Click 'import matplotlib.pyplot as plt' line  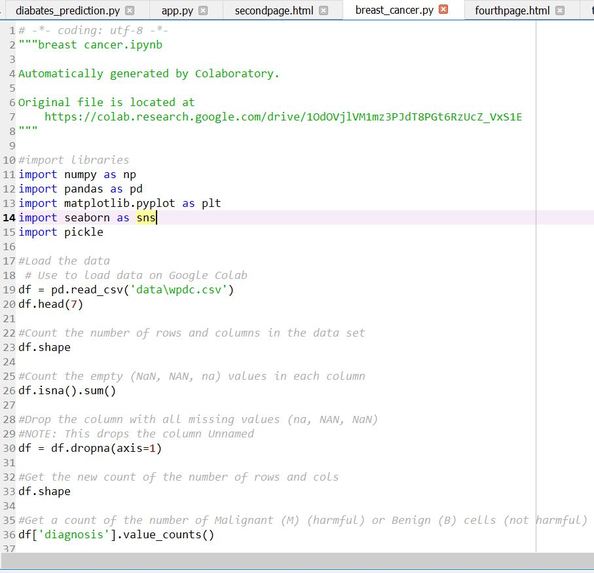(120, 203)
